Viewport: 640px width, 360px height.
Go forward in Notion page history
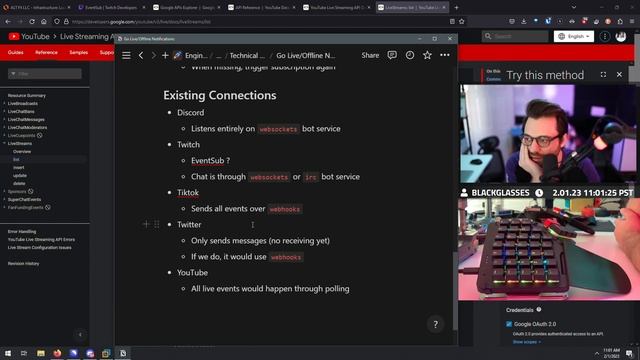[153, 55]
